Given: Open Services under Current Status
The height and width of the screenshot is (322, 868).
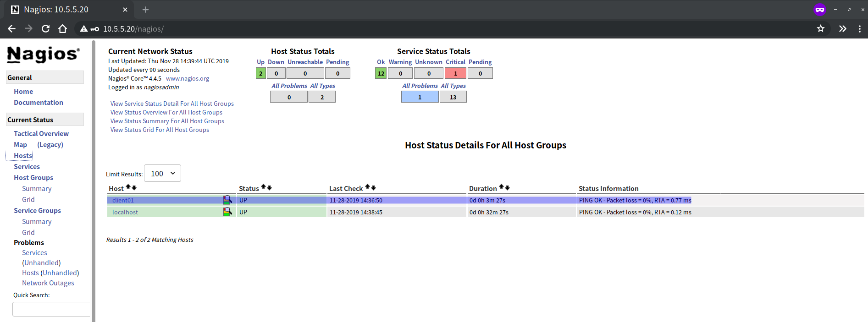Looking at the screenshot, I should coord(27,167).
